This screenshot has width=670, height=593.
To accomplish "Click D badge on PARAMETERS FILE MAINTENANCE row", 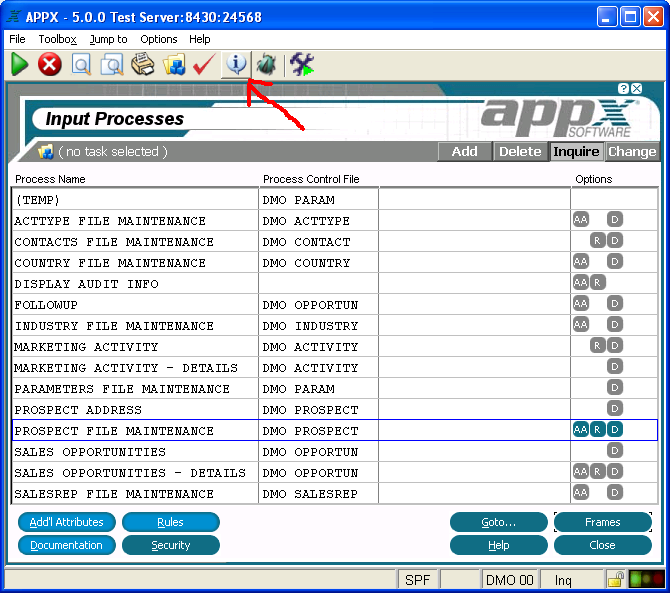I will point(615,388).
